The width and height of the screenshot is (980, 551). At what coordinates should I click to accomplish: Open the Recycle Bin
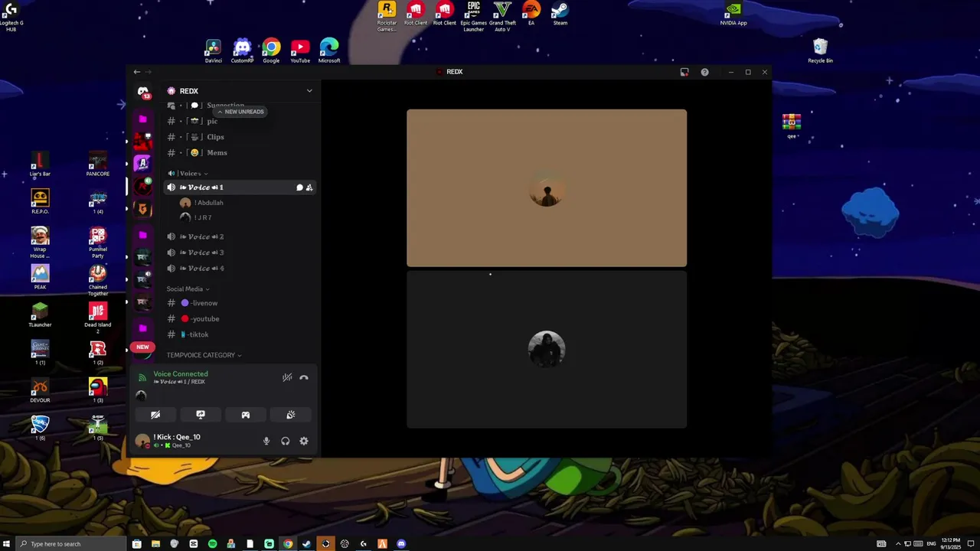[x=820, y=51]
